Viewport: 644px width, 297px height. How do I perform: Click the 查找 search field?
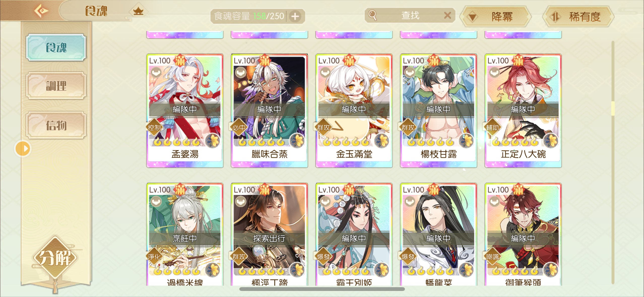[x=410, y=16]
